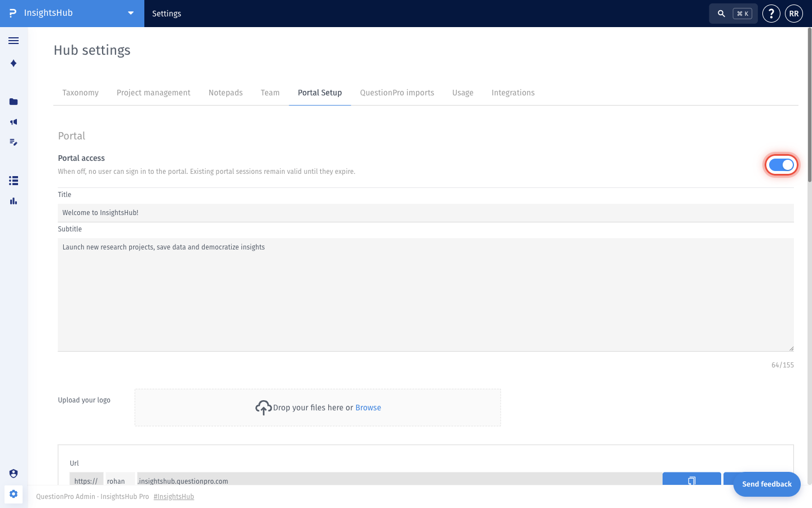
Task: Open the Notepads tab
Action: point(226,93)
